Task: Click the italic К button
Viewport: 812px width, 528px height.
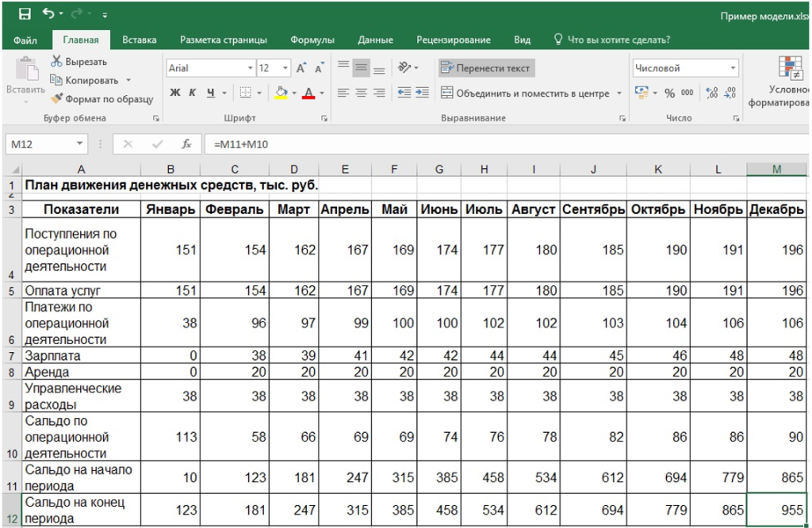Action: (192, 94)
